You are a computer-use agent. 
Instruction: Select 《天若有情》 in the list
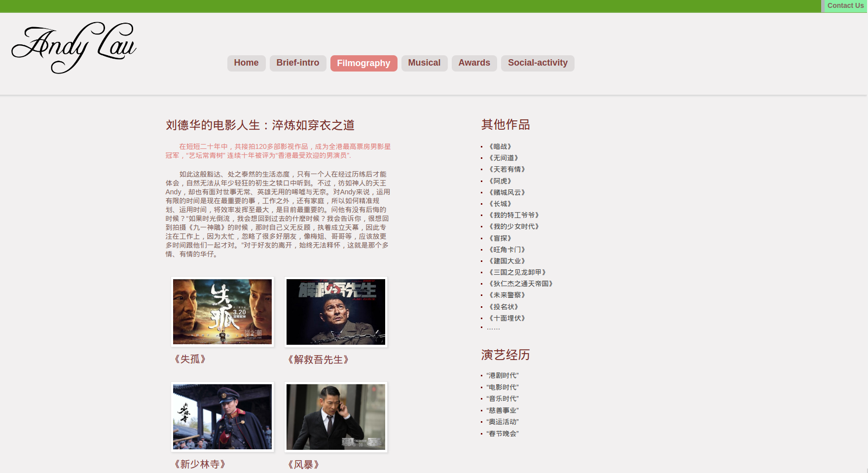tap(507, 169)
